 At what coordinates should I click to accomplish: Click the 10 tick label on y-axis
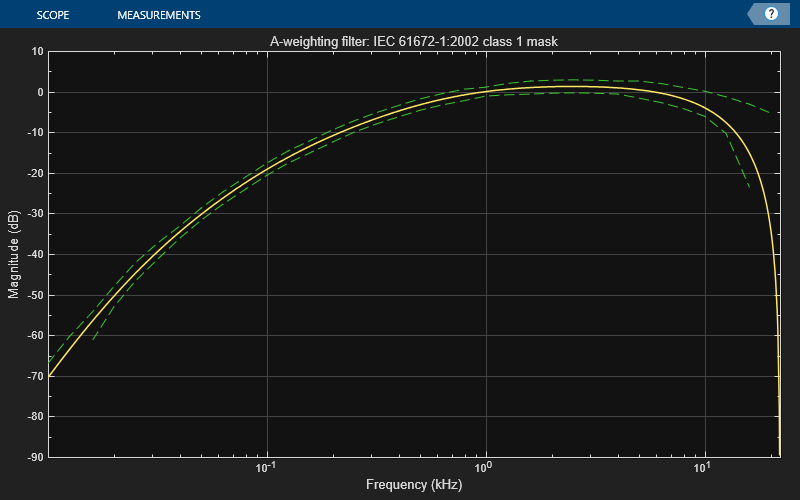pos(38,52)
